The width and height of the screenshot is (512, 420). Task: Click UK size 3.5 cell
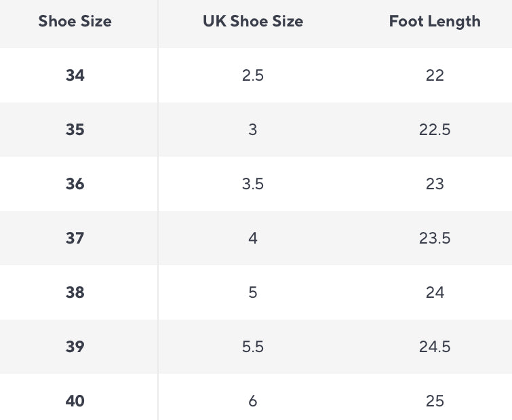coord(253,184)
